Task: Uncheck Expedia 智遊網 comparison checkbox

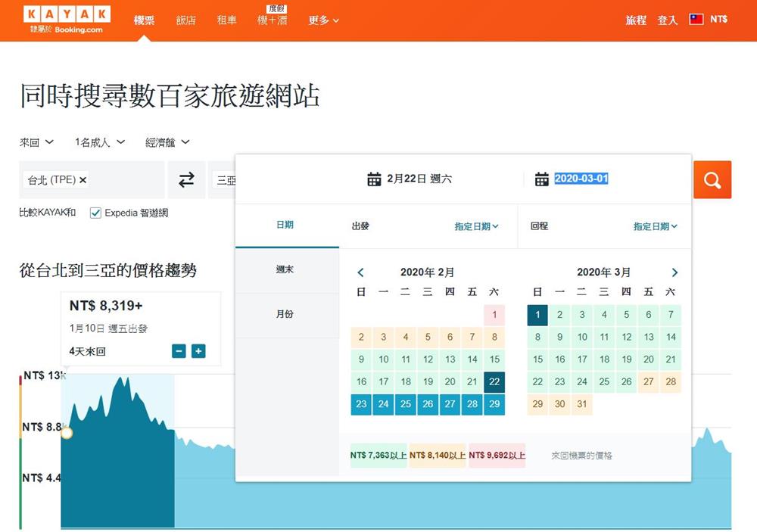Action: 95,213
